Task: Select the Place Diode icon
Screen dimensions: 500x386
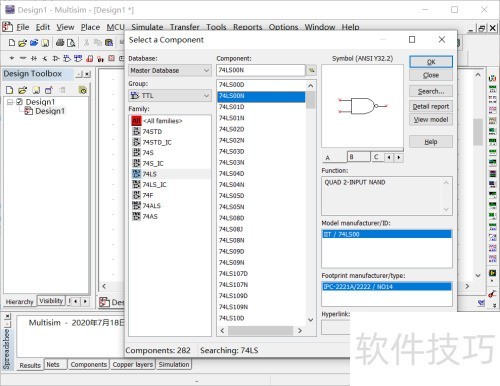Action: pos(34,59)
